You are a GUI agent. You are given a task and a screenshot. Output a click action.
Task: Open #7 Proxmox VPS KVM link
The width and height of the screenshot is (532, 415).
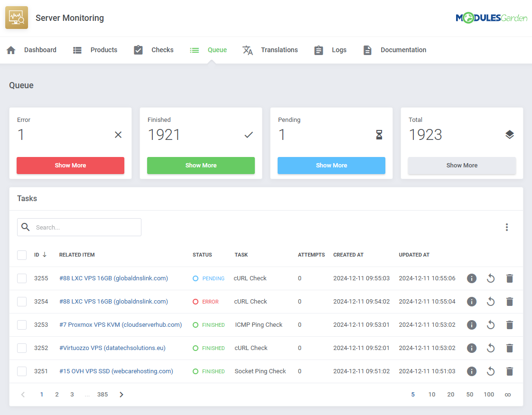(x=121, y=325)
